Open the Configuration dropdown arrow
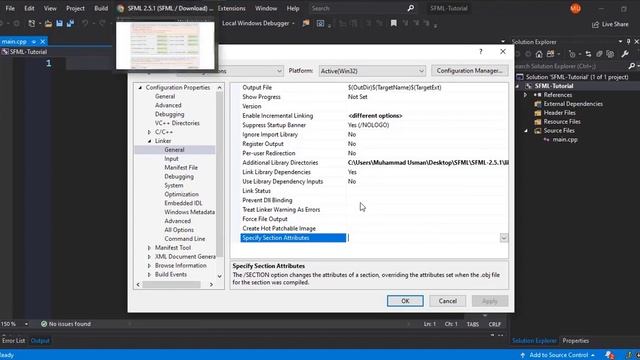This screenshot has width=640, height=360. point(279,71)
